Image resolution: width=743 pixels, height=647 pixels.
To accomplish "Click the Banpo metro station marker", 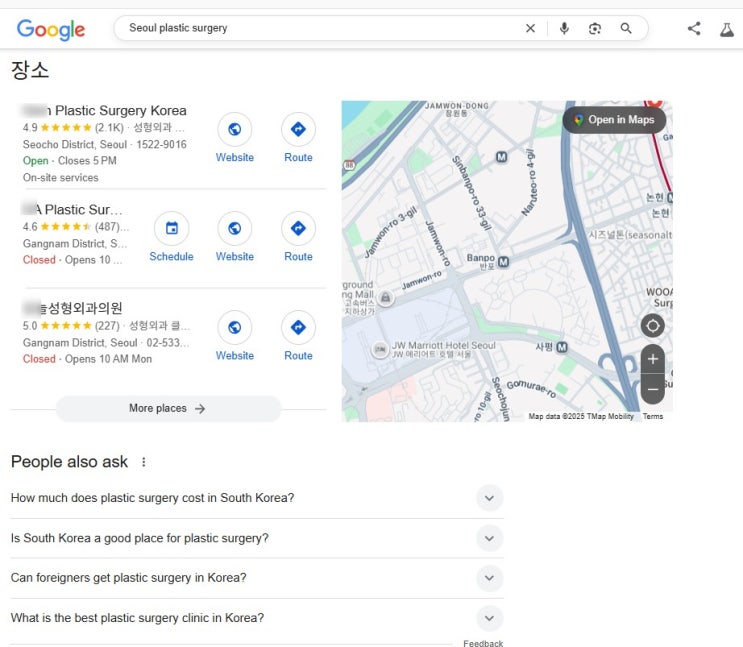I will [x=503, y=262].
